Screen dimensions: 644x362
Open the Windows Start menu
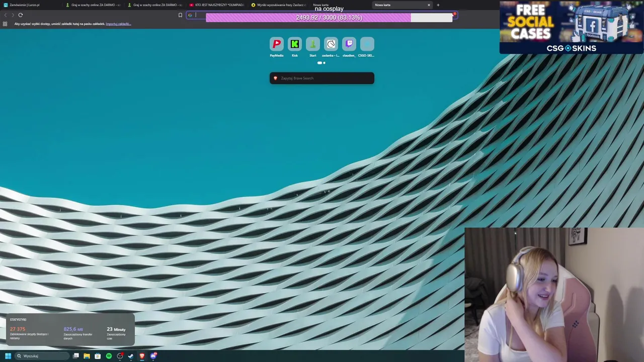pos(8,356)
